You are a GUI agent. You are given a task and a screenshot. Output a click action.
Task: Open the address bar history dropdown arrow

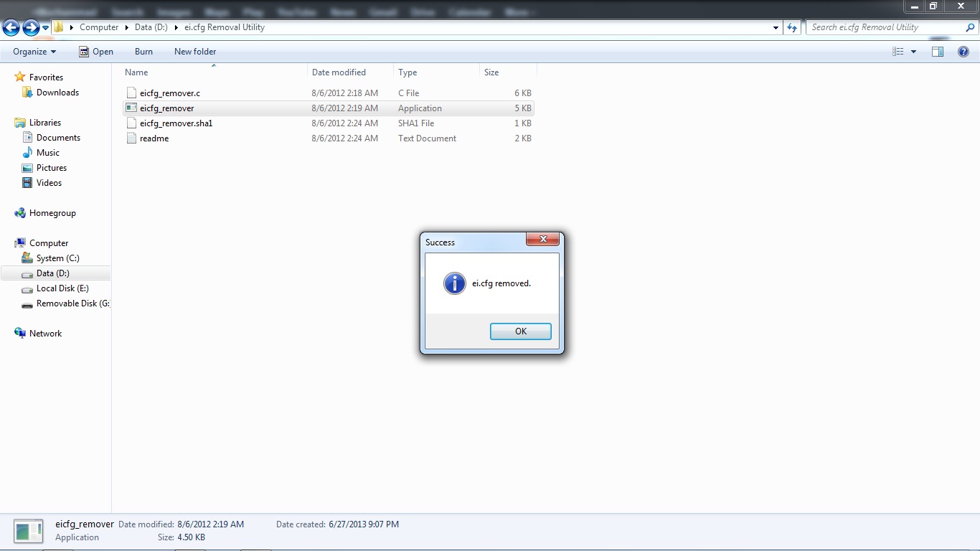pos(775,27)
